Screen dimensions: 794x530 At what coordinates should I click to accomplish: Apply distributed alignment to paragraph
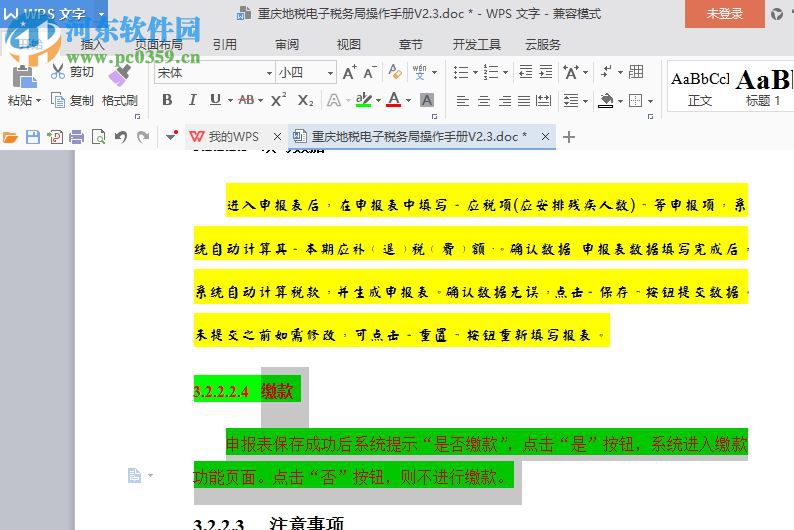coord(544,101)
